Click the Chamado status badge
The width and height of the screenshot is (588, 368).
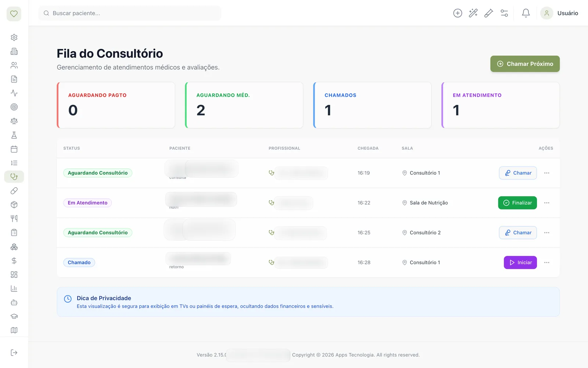tap(79, 262)
